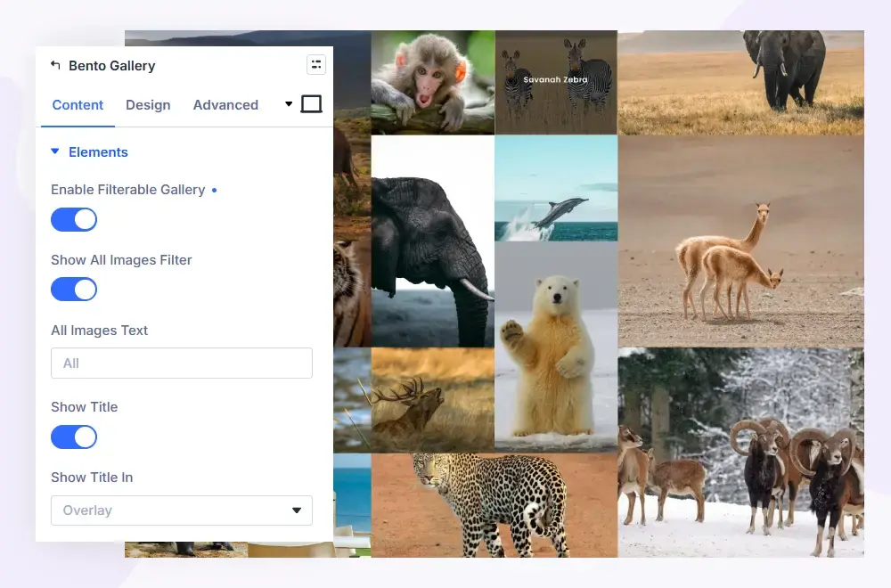This screenshot has height=588, width=891.
Task: Toggle Show All Images Filter switch
Action: (74, 290)
